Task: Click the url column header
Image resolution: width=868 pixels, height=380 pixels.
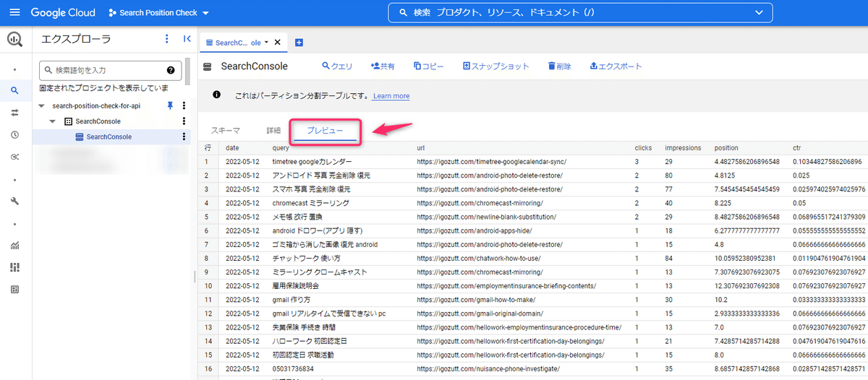Action: pos(421,148)
